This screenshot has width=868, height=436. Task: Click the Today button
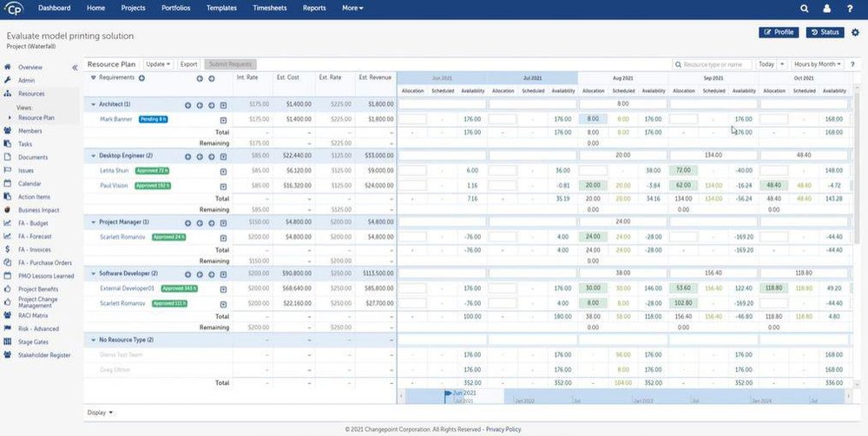coord(766,64)
